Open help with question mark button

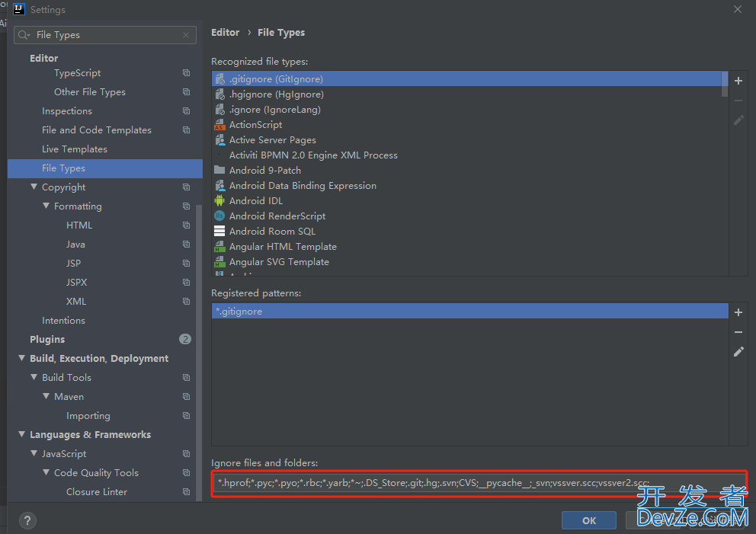pos(27,520)
